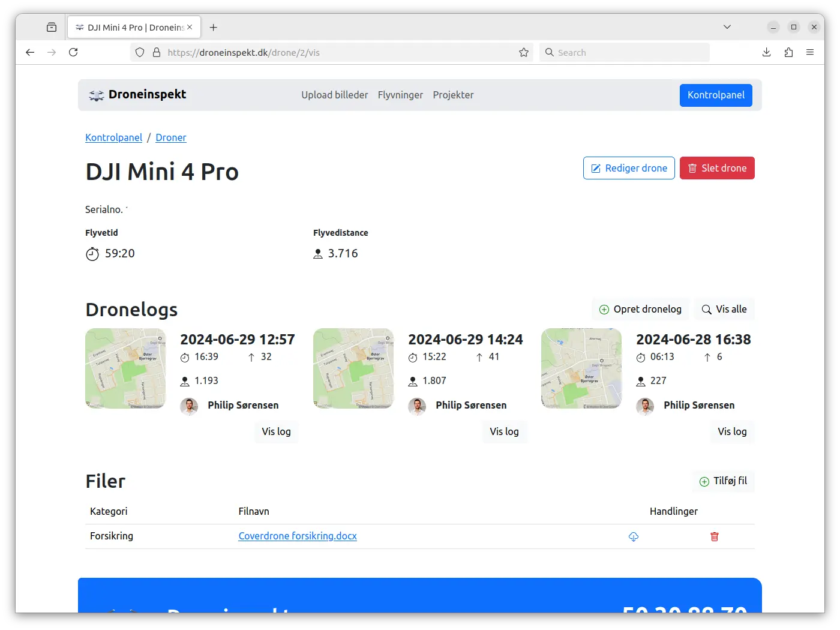Click the 2024-06-28 16:38 log title
The width and height of the screenshot is (840, 630).
pyautogui.click(x=694, y=340)
